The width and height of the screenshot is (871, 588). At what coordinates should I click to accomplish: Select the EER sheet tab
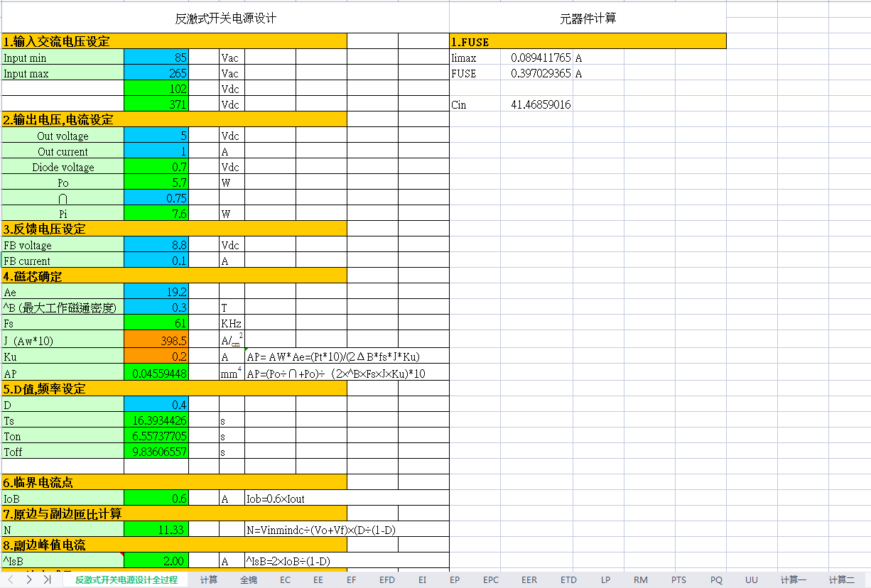(x=529, y=579)
